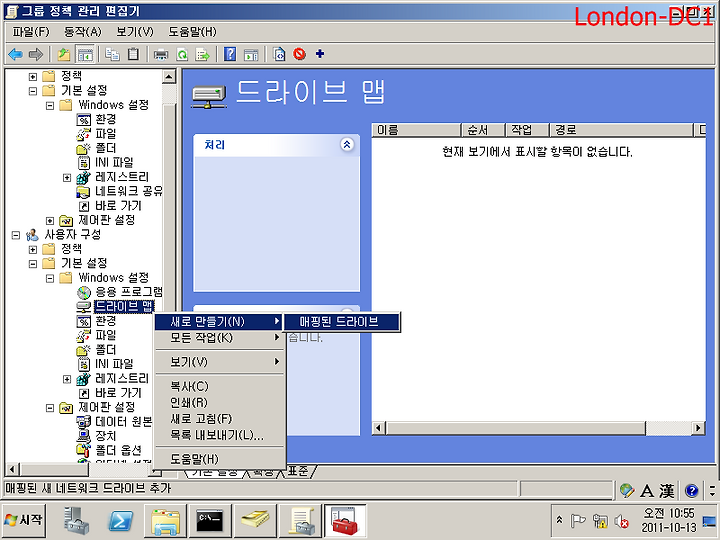Click list horizontal scrollbar left arrow
Screen dimensions: 720x540
379,428
